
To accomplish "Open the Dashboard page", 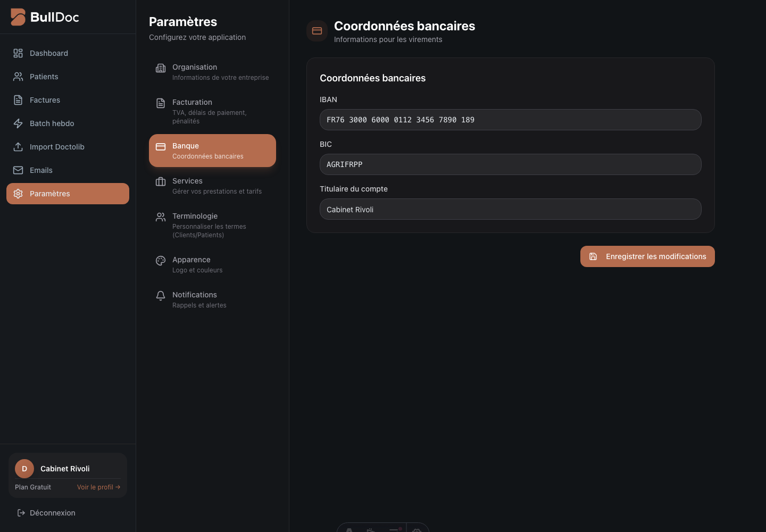I will (x=68, y=53).
